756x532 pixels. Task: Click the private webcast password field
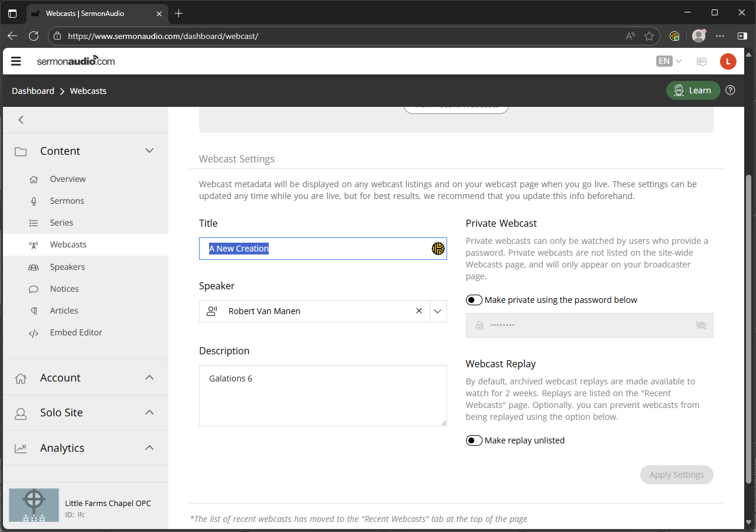tap(589, 325)
